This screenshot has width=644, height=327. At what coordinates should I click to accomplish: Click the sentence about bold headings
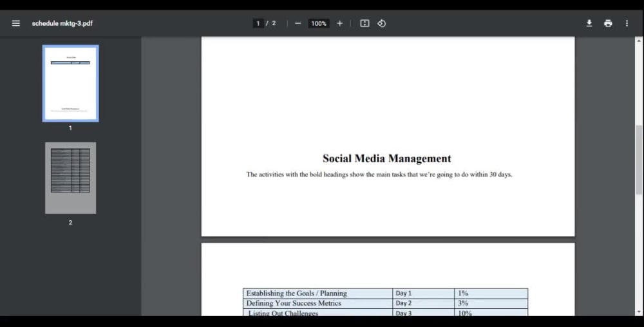379,174
